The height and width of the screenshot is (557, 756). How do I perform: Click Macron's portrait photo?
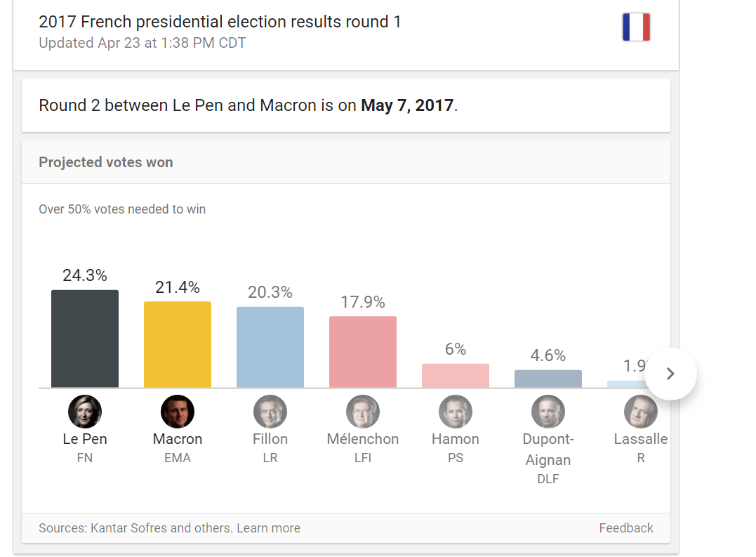click(x=178, y=412)
